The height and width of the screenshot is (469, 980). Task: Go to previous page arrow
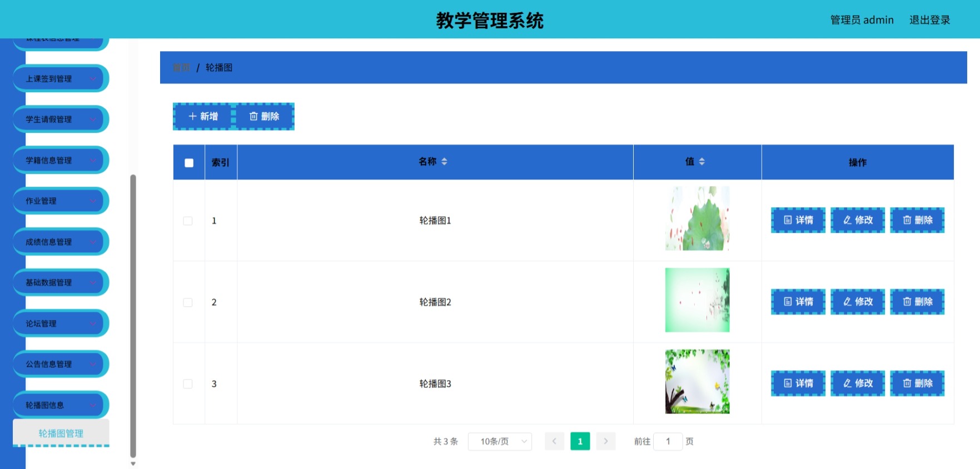point(554,441)
